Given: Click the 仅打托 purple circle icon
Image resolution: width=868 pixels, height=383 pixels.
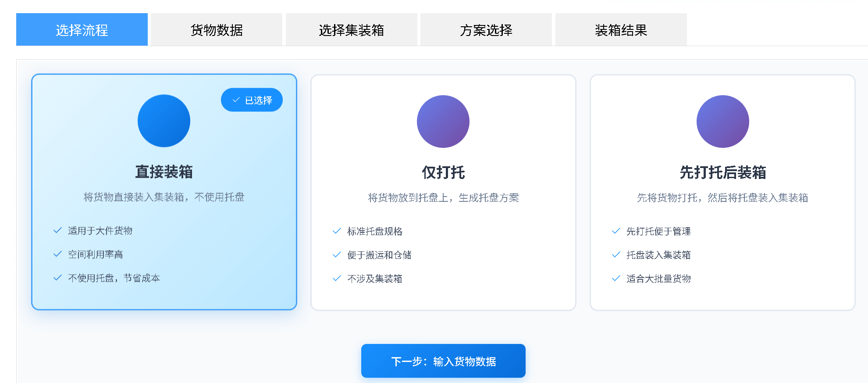Looking at the screenshot, I should point(443,121).
